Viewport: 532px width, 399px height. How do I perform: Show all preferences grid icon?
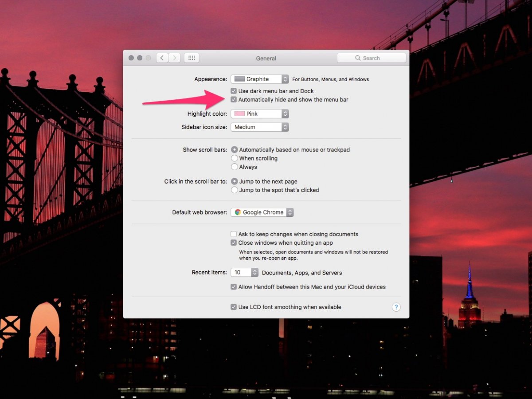[x=192, y=58]
